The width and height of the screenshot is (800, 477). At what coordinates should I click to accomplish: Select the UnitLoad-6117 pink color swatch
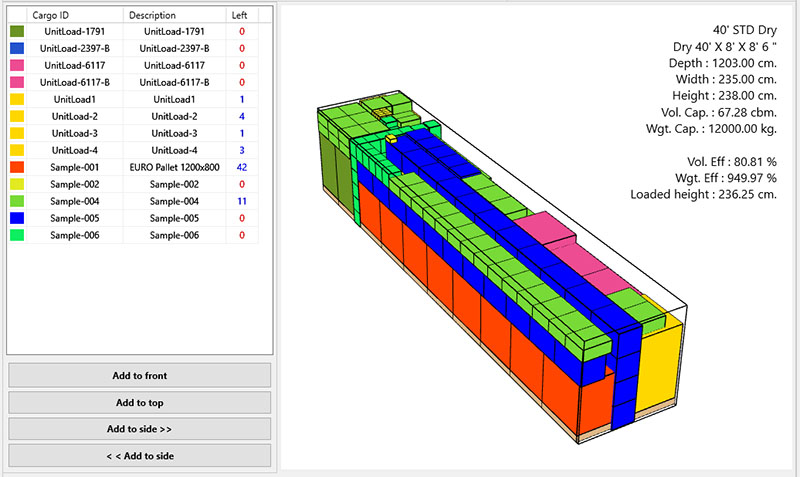pyautogui.click(x=17, y=65)
